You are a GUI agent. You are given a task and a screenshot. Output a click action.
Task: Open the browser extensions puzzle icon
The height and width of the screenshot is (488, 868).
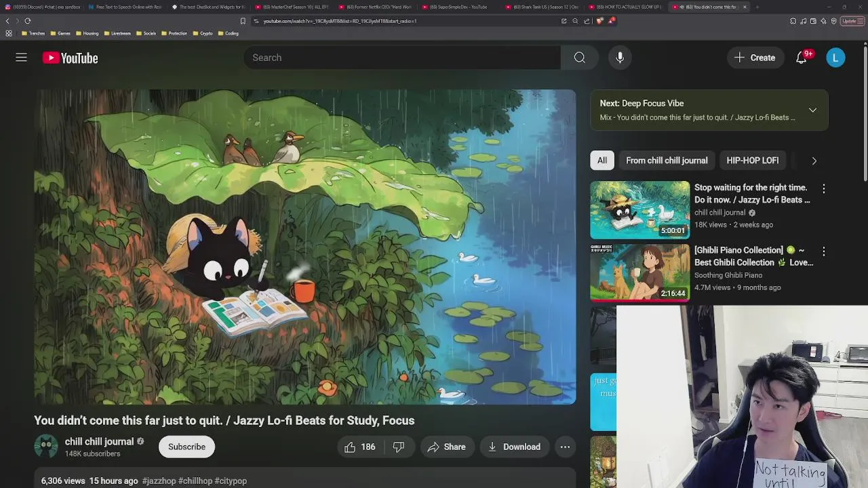[793, 21]
